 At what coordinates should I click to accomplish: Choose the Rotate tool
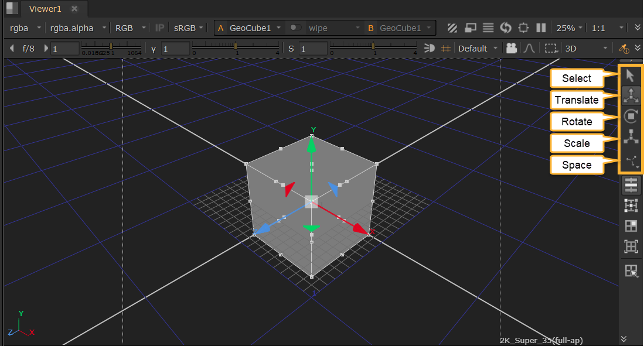pyautogui.click(x=631, y=116)
